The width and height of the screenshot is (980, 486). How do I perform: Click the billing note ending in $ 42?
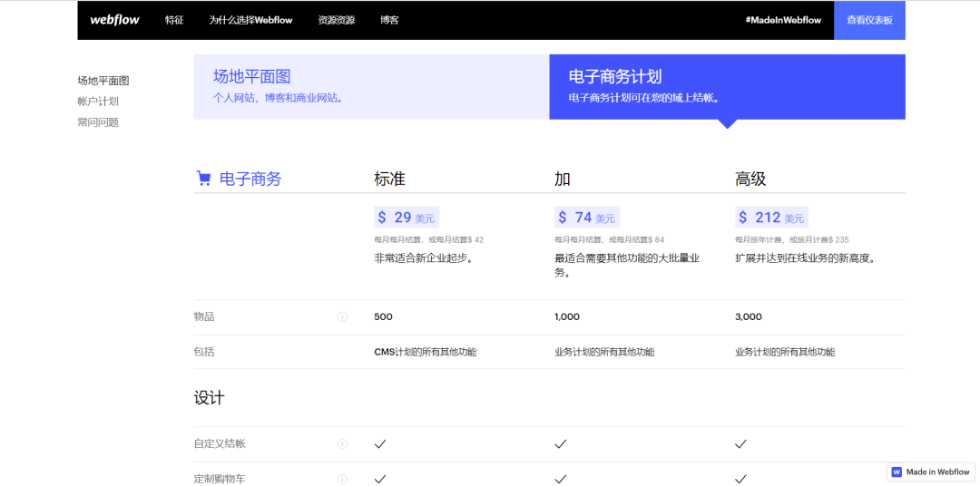click(428, 240)
